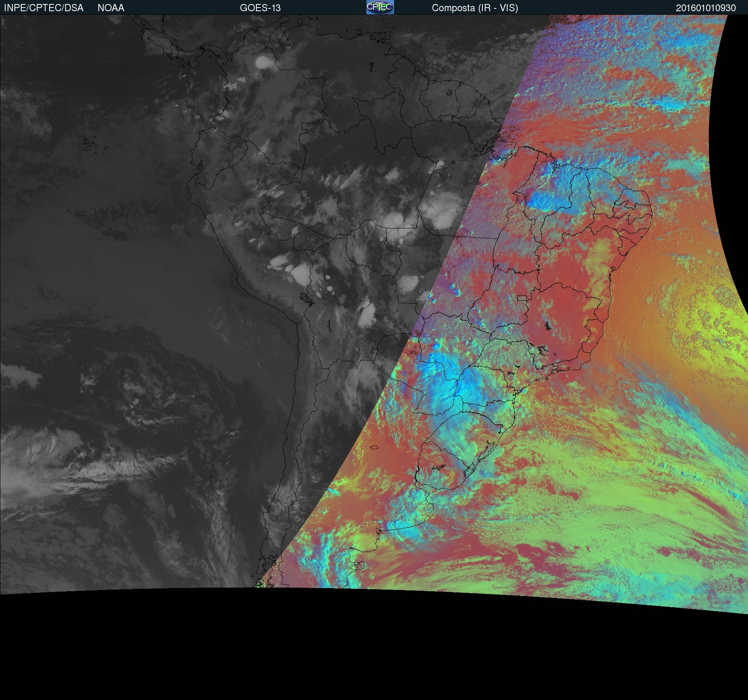Click the NOAA label in the header
The height and width of the screenshot is (700, 748).
111,8
